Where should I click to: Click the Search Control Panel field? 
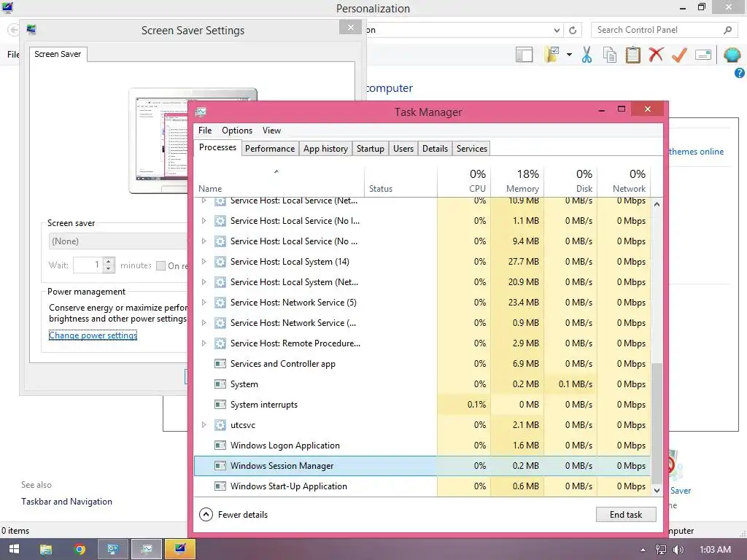coord(657,30)
